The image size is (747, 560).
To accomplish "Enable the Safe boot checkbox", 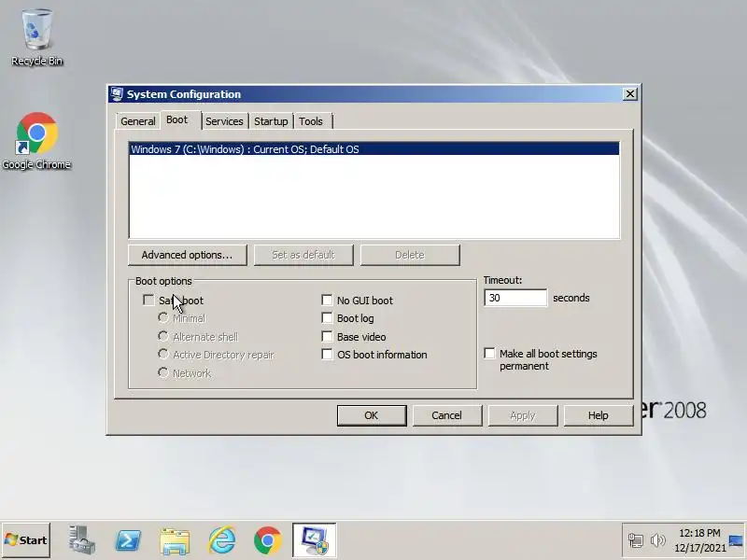I will point(148,300).
